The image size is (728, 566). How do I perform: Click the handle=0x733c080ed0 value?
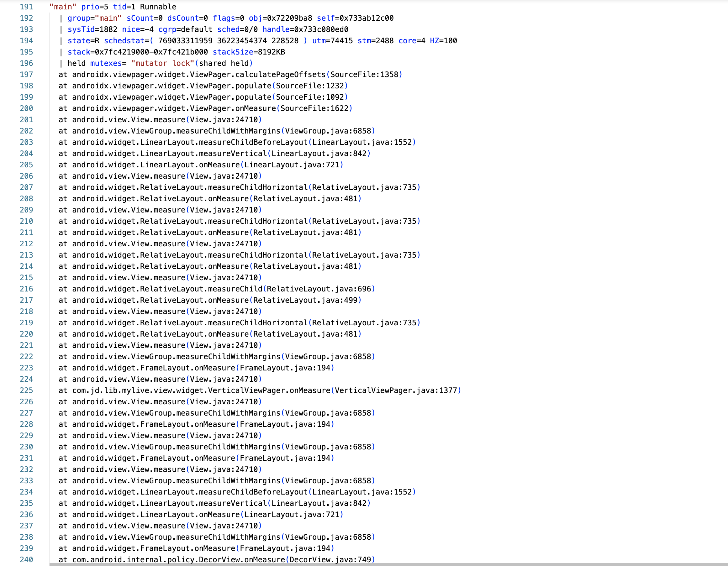click(305, 29)
